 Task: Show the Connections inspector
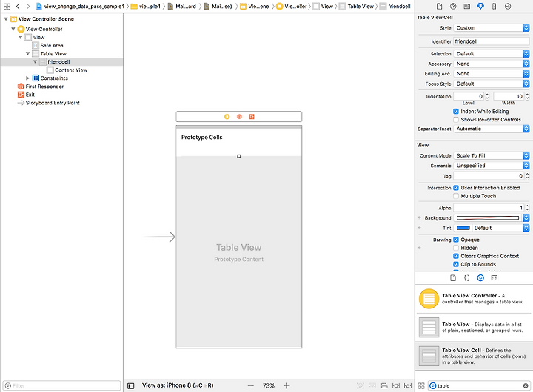(x=508, y=7)
